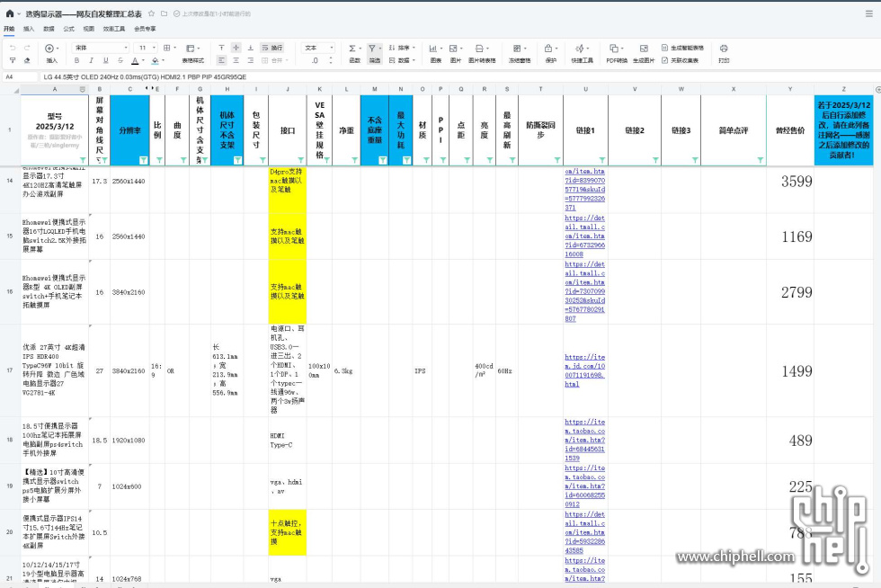Toggle left text alignment
The width and height of the screenshot is (881, 588).
point(221,60)
